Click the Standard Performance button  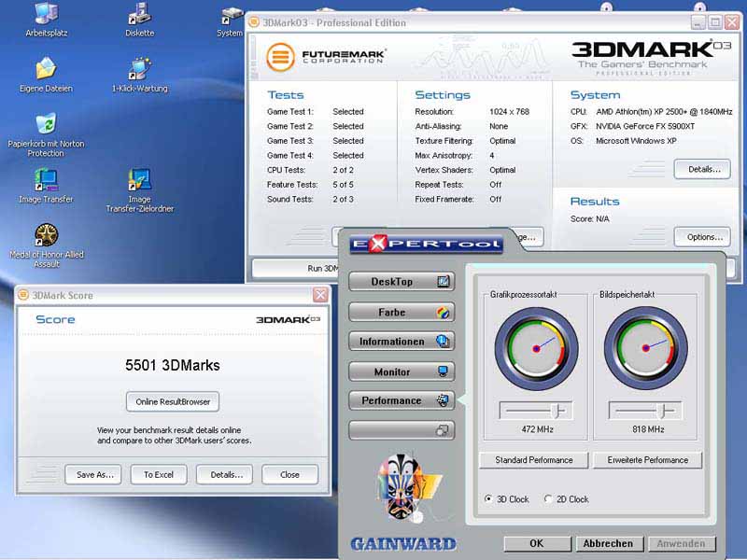[533, 460]
